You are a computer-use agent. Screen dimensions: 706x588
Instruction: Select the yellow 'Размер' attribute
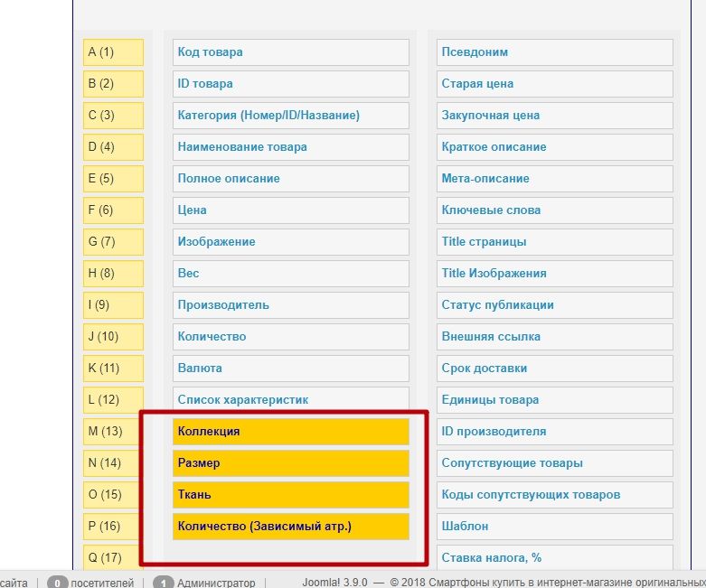(291, 463)
